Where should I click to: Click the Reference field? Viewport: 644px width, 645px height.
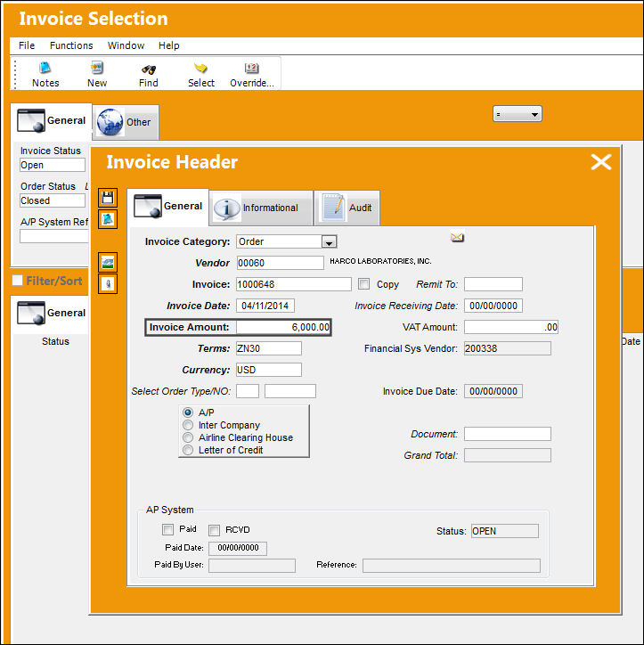point(452,566)
